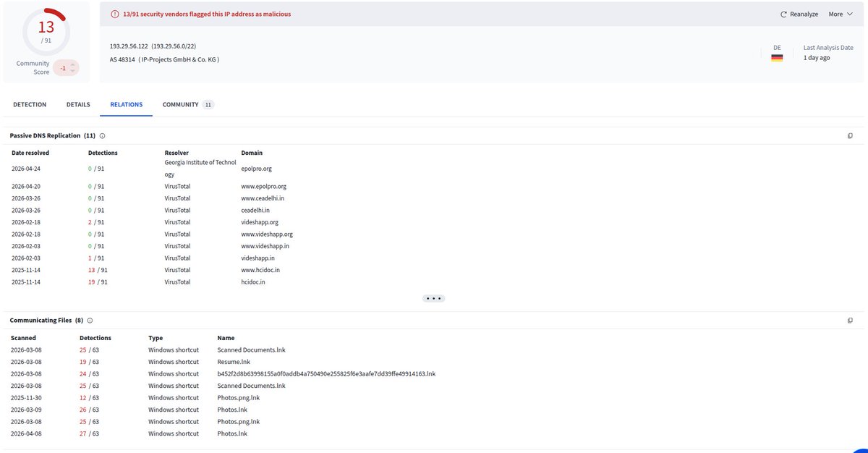Screen dimensions: 868x453
Task: Expand the More dropdown chevron
Action: point(850,14)
